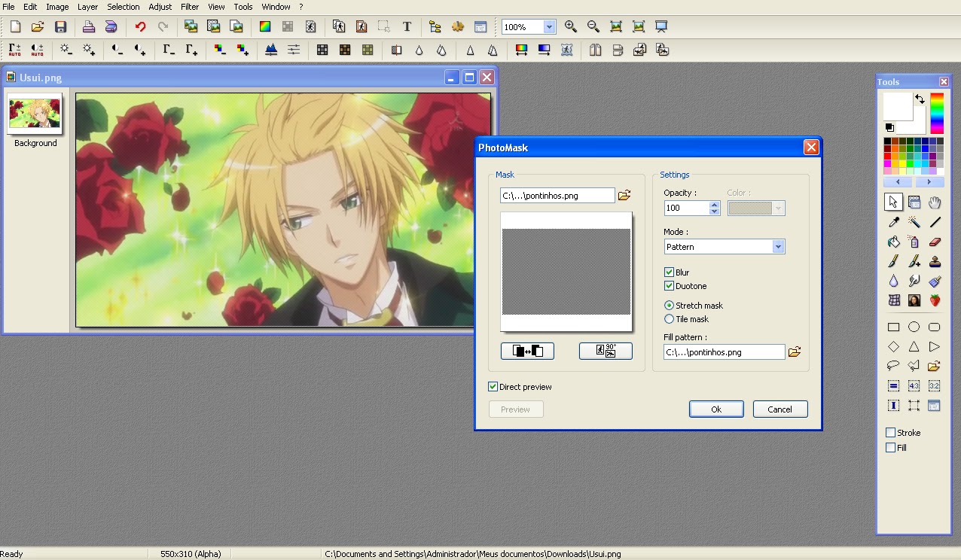
Task: Swap foreground and background colors
Action: pyautogui.click(x=920, y=99)
